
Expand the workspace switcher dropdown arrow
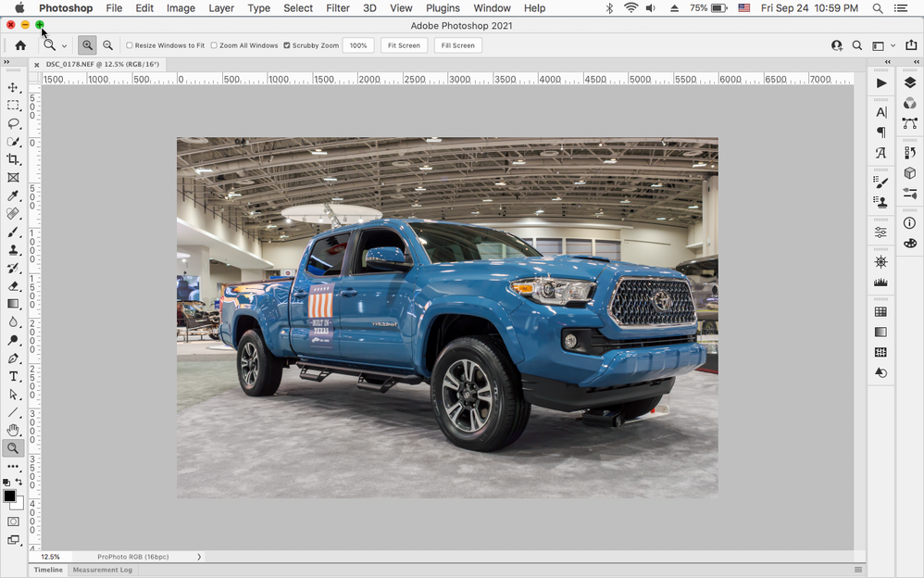click(893, 45)
